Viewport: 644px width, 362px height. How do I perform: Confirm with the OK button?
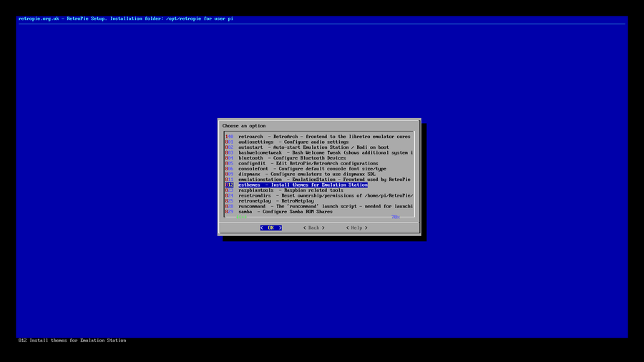coord(270,228)
